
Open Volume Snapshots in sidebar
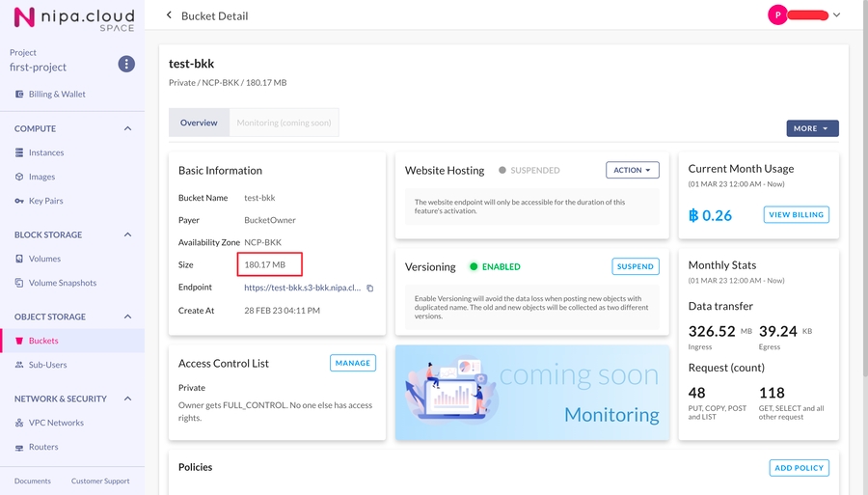coord(62,283)
